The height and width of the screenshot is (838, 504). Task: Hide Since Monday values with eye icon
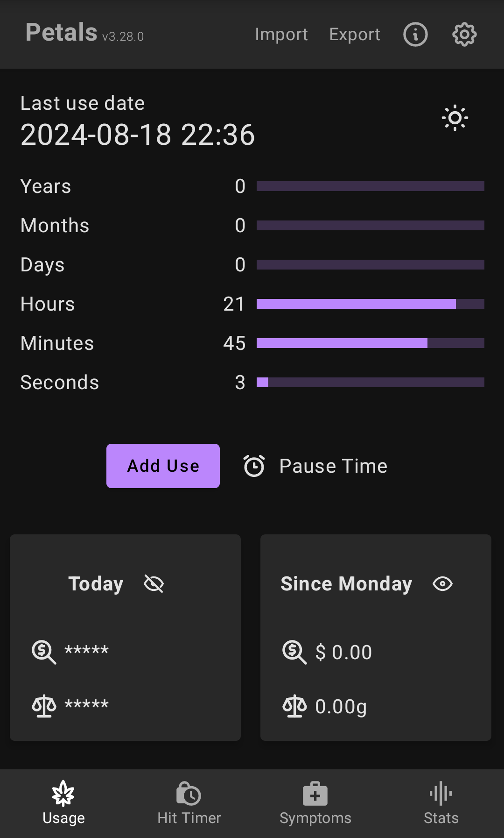[x=442, y=583]
